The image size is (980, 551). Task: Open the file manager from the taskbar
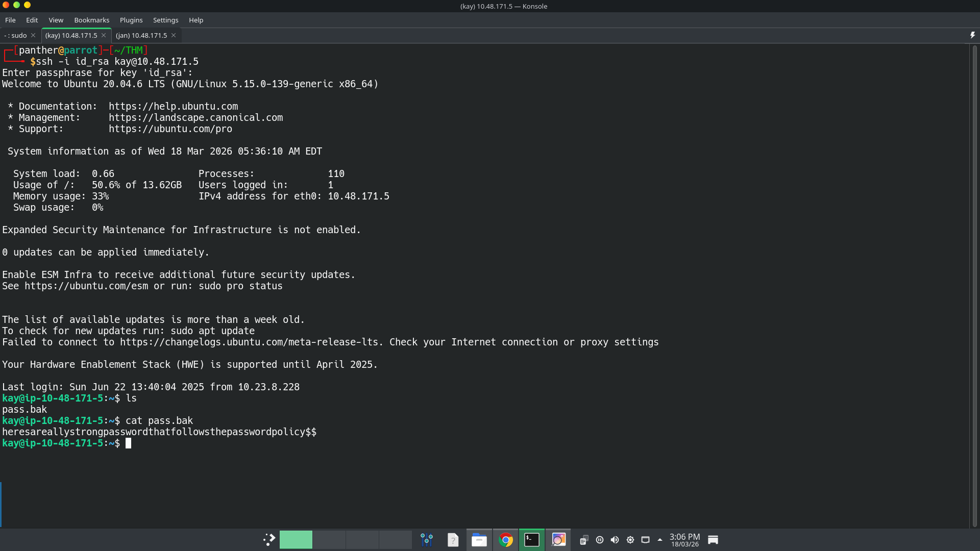479,540
